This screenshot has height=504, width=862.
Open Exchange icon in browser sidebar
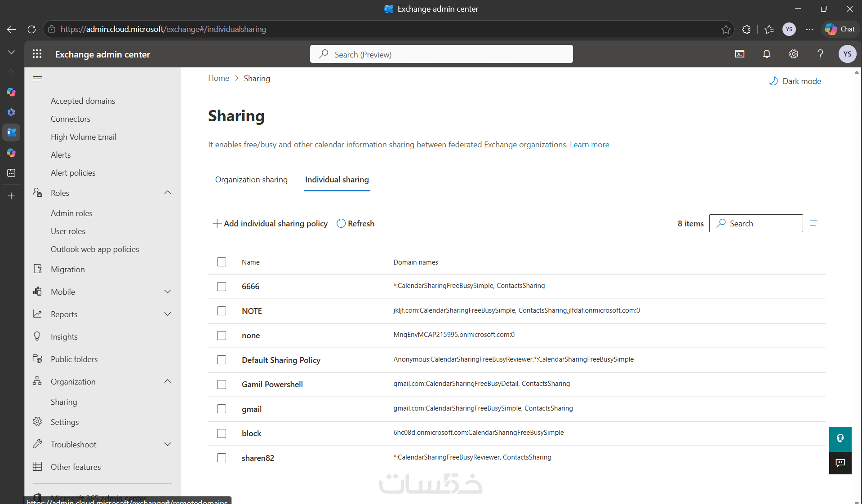pos(11,133)
